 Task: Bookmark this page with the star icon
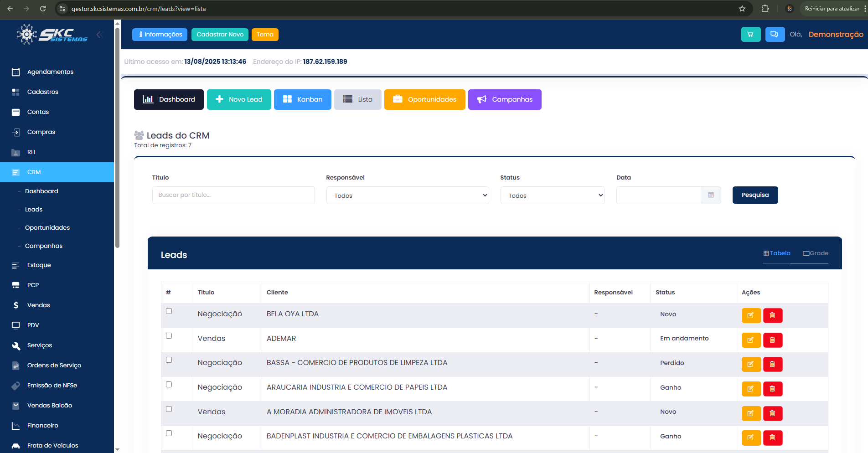(742, 9)
